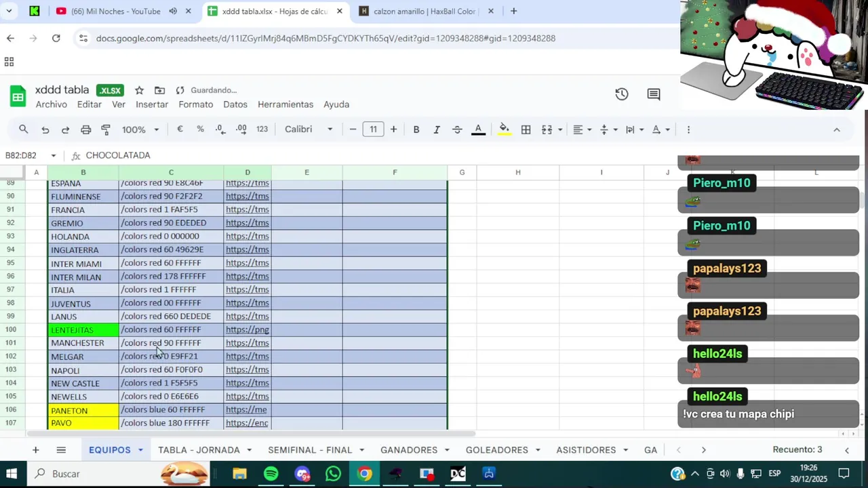
Task: Open the toolbar's three-dot more menu
Action: coord(688,129)
